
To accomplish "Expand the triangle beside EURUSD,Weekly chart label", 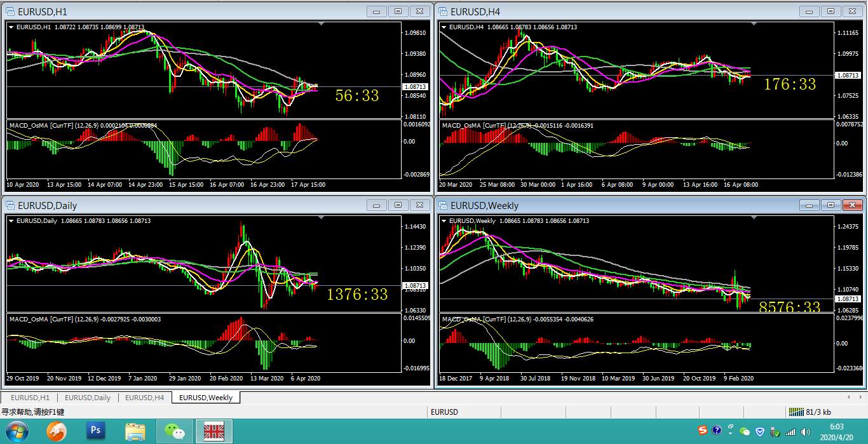I will tap(444, 220).
